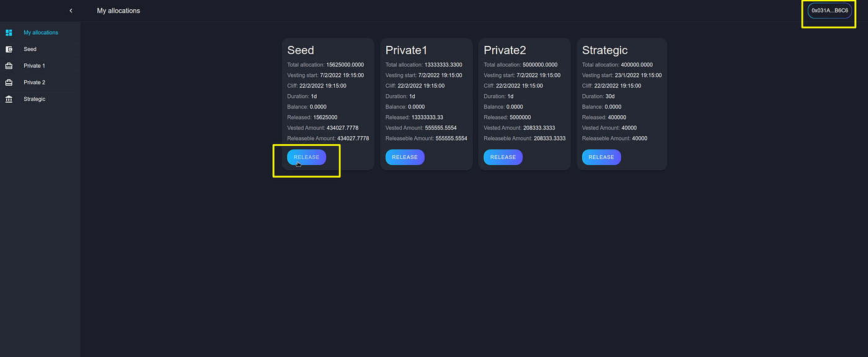Open My allocations in the sidebar

[x=40, y=32]
